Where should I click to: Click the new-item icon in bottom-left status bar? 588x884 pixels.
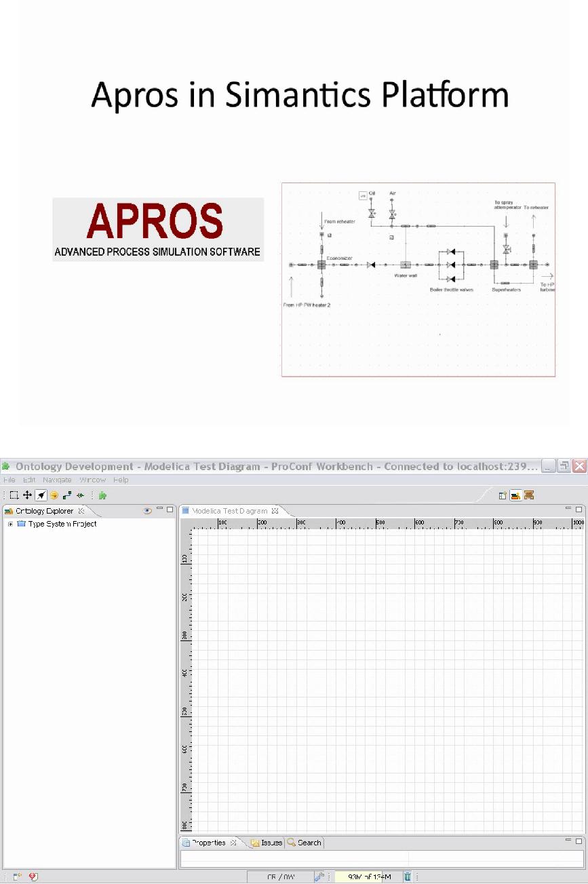pyautogui.click(x=17, y=877)
